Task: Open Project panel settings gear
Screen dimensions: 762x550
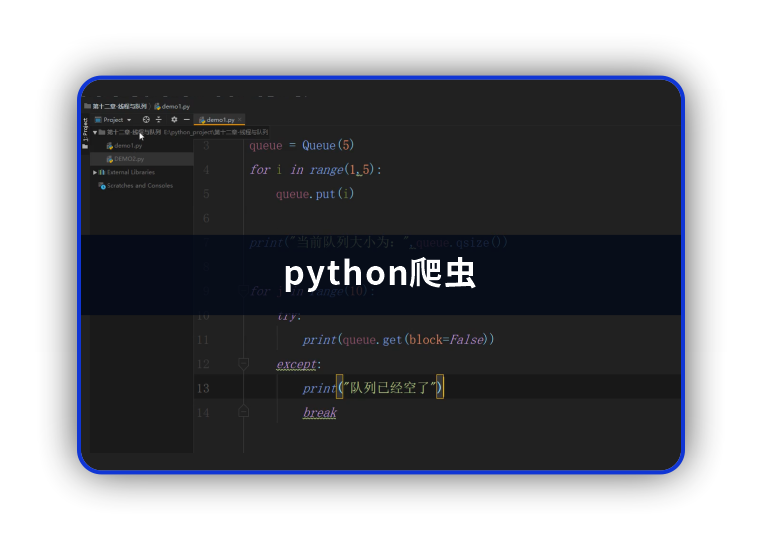Action: coord(174,119)
